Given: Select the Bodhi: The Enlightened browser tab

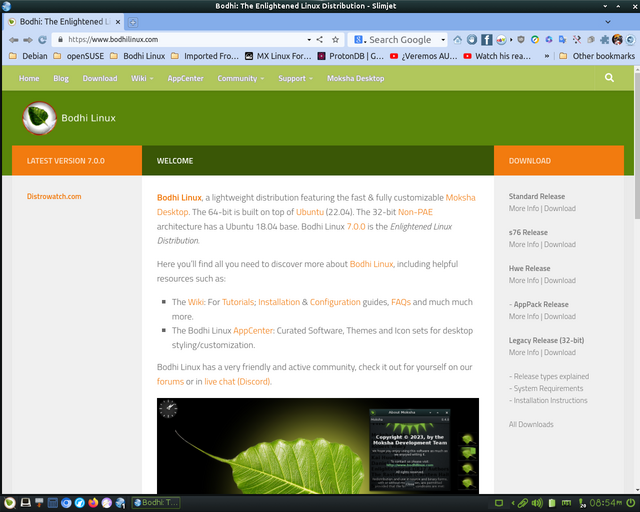Looking at the screenshot, I should 65,22.
